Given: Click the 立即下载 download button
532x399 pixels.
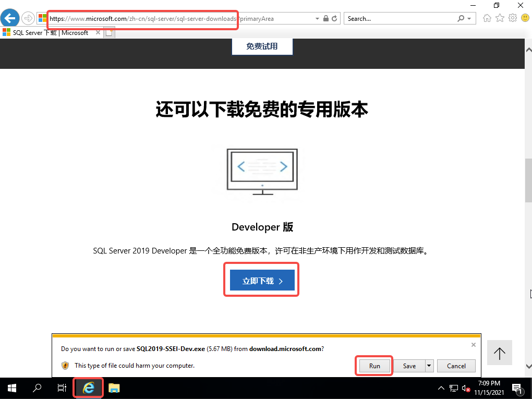Looking at the screenshot, I should tap(262, 280).
